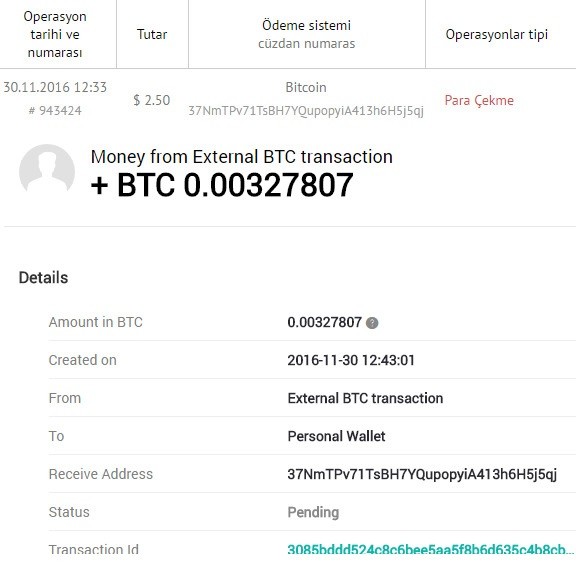This screenshot has height=564, width=576.
Task: Click the Details section heading
Action: pos(43,278)
